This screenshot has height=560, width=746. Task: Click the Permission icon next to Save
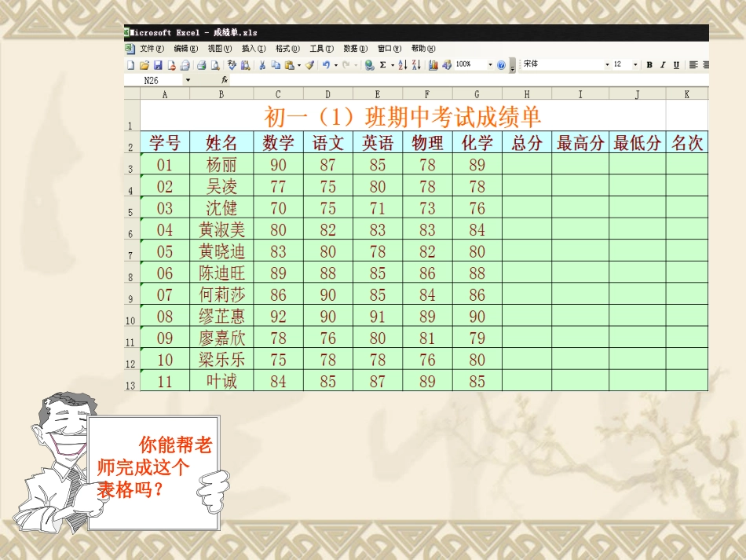(x=172, y=65)
